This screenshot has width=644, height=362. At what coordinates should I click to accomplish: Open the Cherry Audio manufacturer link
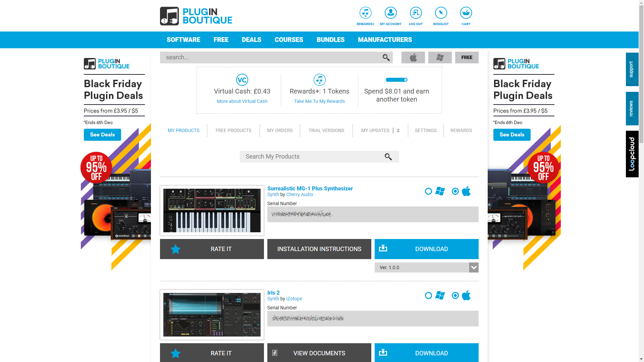tap(300, 195)
